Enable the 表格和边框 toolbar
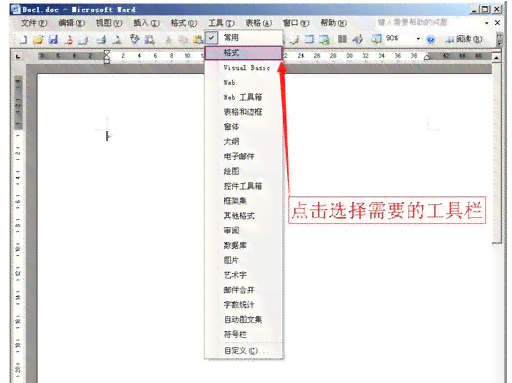Image resolution: width=512 pixels, height=383 pixels. 244,112
